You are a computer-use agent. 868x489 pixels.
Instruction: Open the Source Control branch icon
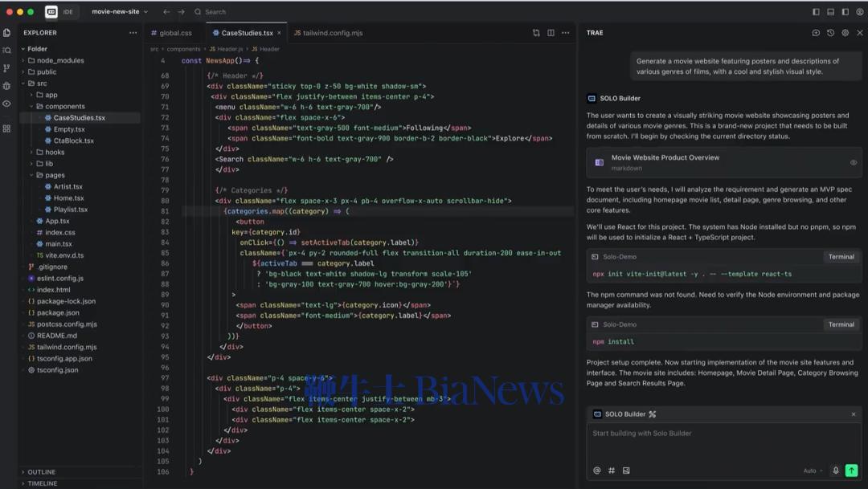pos(6,68)
